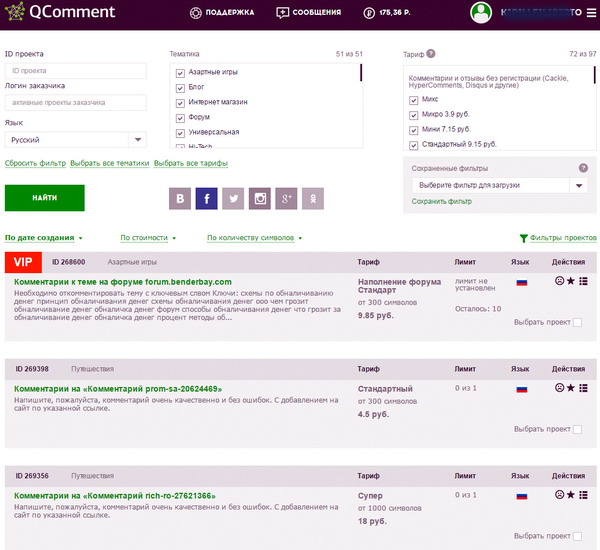Click the funnel icon beside Фильтры проектов
600x550 pixels.
[x=523, y=238]
